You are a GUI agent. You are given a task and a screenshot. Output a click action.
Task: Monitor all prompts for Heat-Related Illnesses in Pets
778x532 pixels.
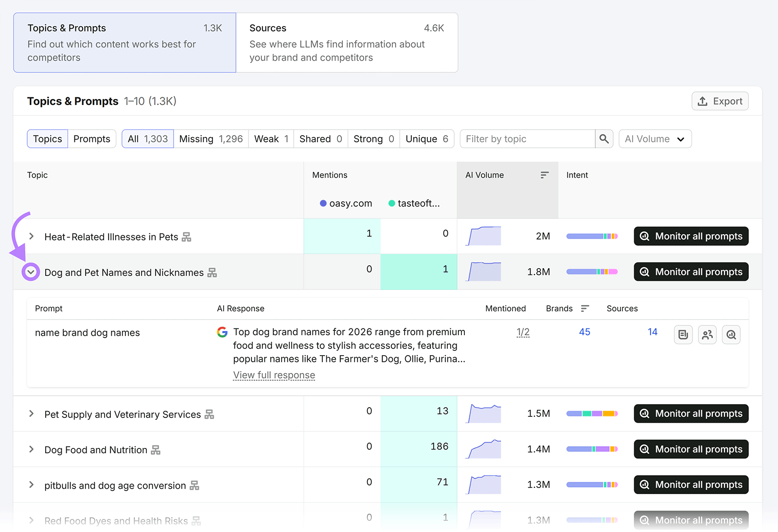691,236
